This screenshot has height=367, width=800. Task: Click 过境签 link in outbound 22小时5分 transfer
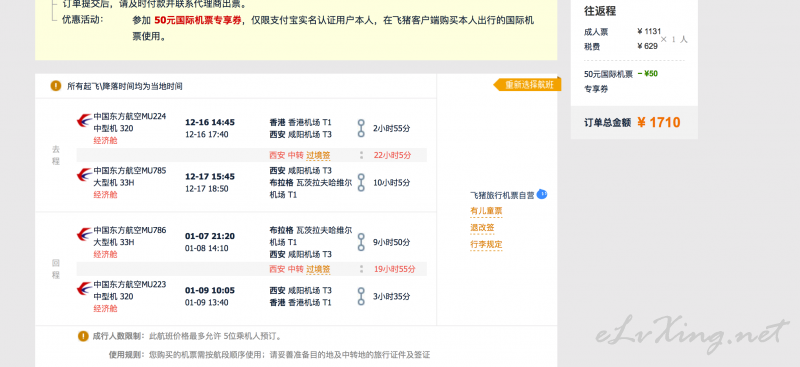click(318, 155)
